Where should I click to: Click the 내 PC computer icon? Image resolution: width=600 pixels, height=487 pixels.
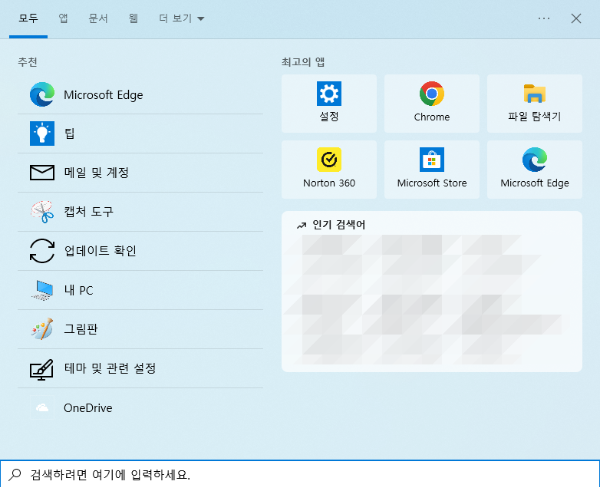[42, 290]
